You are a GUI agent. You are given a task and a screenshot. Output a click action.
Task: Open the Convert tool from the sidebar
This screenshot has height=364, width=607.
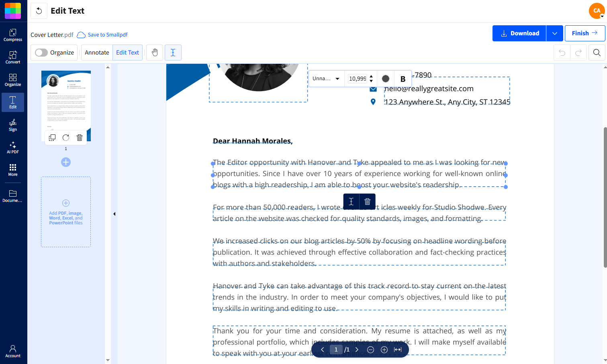13,56
